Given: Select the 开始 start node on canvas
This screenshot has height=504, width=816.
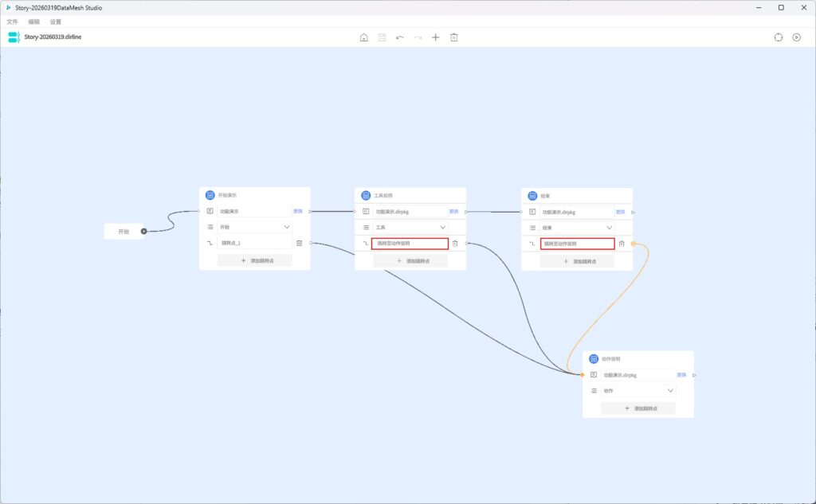Looking at the screenshot, I should 124,231.
